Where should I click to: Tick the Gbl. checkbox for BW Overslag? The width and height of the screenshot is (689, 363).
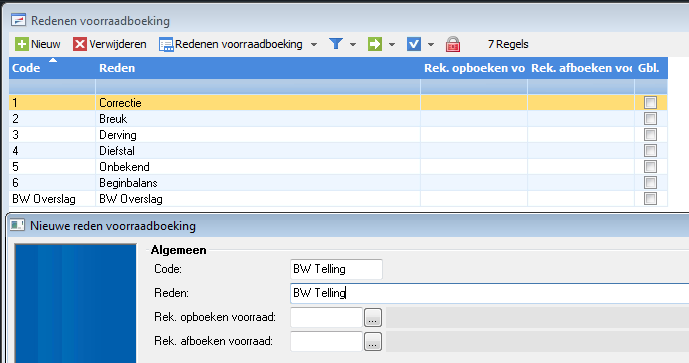click(x=650, y=198)
